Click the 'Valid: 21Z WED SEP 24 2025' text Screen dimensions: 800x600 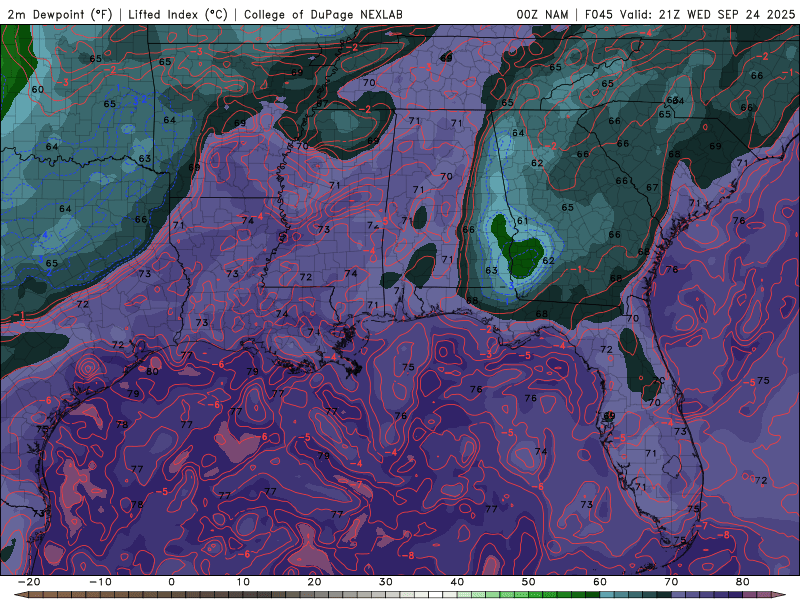click(707, 14)
